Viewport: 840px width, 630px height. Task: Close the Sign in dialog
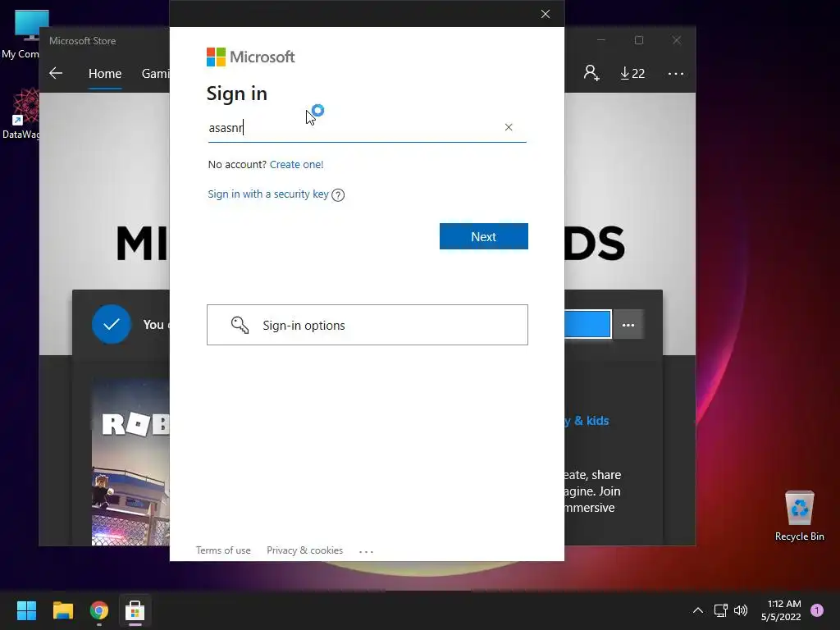(546, 14)
